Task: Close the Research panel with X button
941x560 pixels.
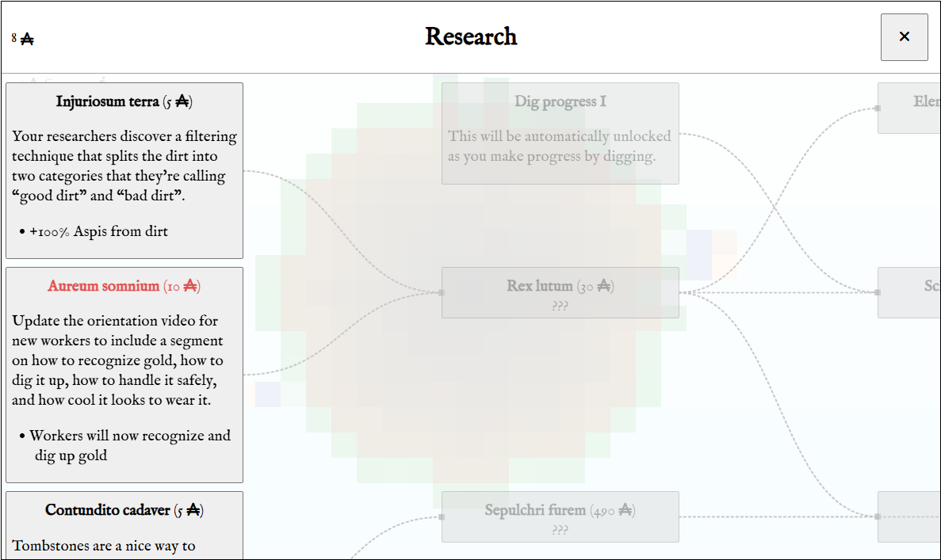Action: coord(904,37)
